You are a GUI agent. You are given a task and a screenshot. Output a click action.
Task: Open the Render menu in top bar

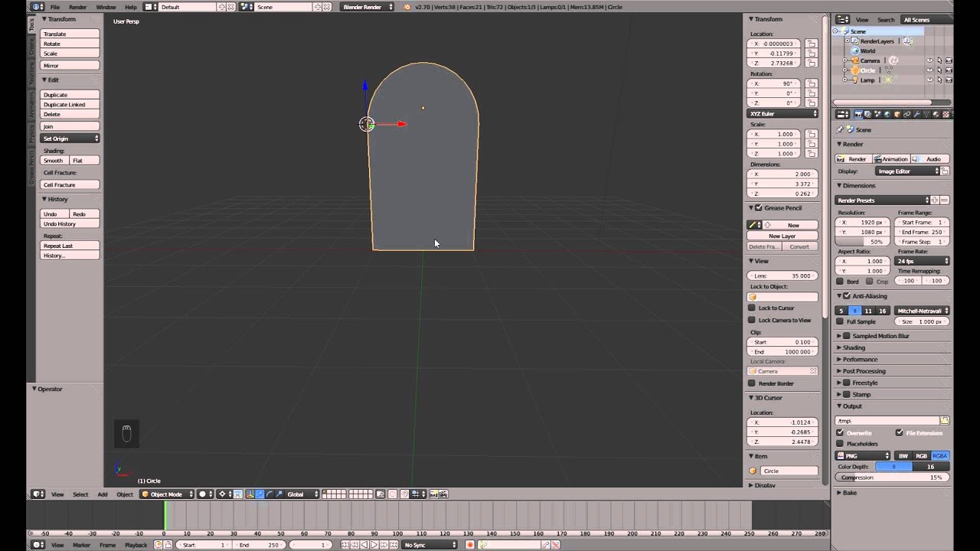[77, 7]
